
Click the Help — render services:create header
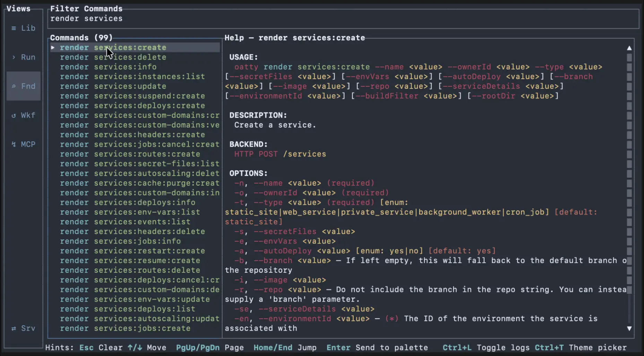(295, 37)
